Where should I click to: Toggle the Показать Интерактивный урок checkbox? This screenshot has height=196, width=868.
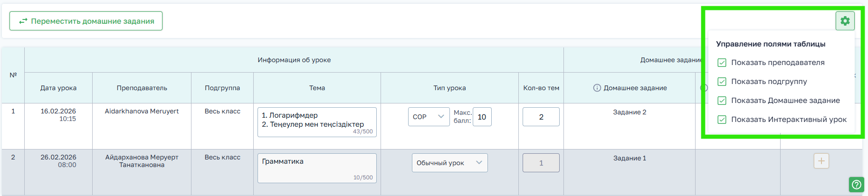[722, 120]
